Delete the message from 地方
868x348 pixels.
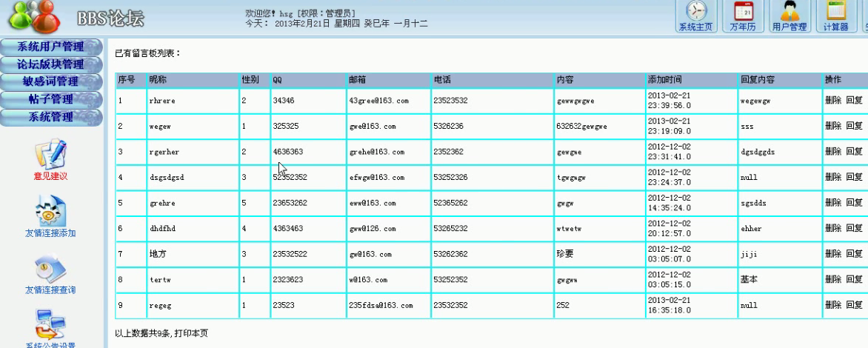(x=832, y=253)
